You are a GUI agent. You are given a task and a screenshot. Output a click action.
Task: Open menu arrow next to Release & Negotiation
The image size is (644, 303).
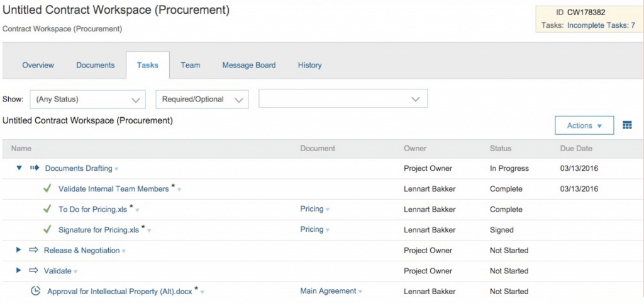pyautogui.click(x=124, y=251)
